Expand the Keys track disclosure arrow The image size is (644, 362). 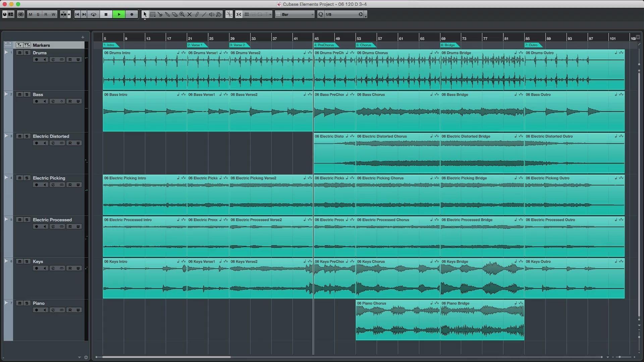pos(6,261)
